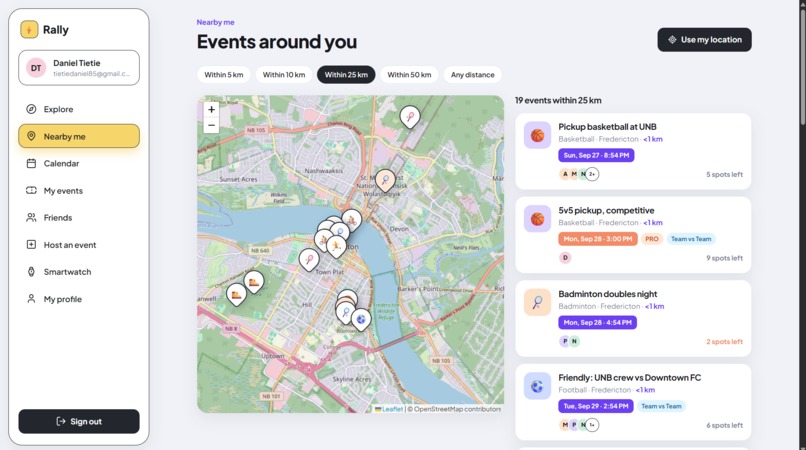Zoom in on the map
Viewport: 806px width, 450px height.
211,110
